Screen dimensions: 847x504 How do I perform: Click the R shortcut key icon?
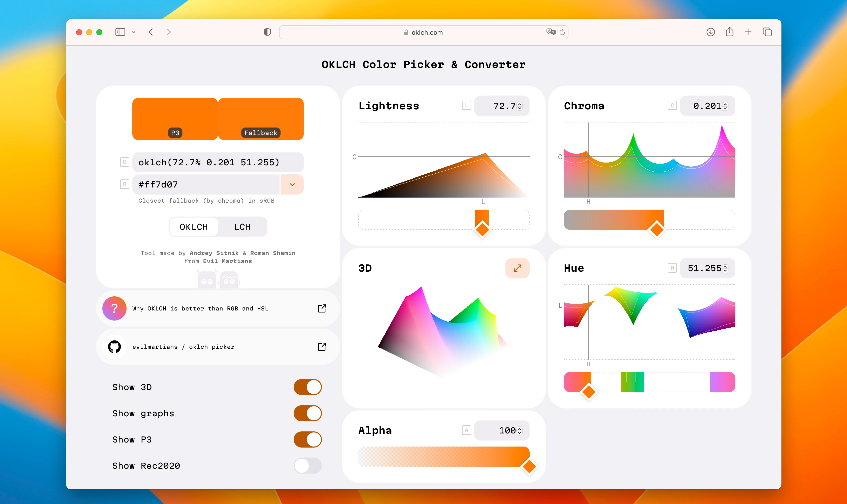pyautogui.click(x=125, y=184)
